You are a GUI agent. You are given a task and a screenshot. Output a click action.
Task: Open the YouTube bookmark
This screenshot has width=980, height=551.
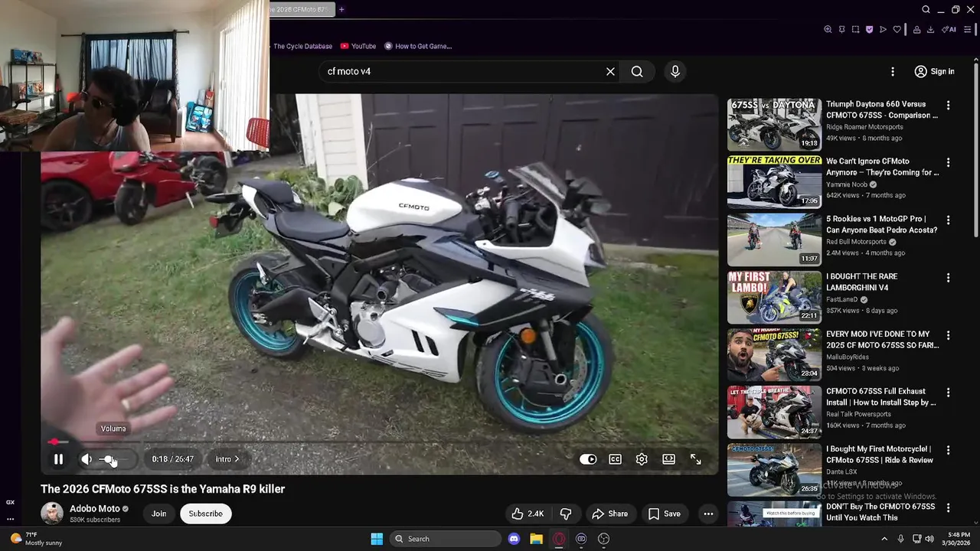pos(358,46)
